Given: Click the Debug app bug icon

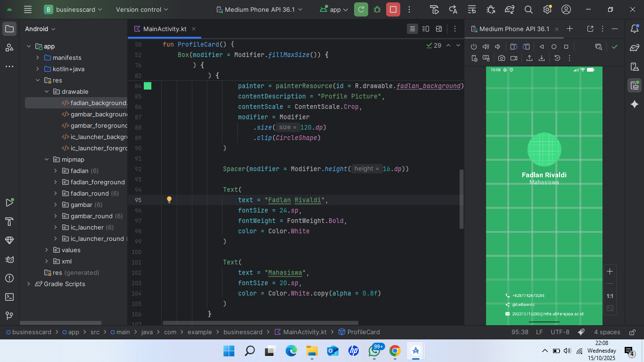Looking at the screenshot, I should click(377, 9).
